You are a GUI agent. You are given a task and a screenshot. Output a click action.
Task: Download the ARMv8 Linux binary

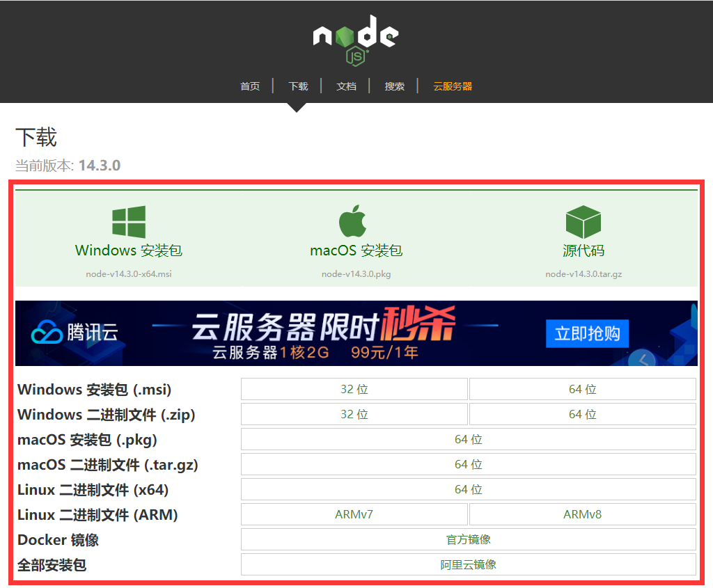point(583,514)
